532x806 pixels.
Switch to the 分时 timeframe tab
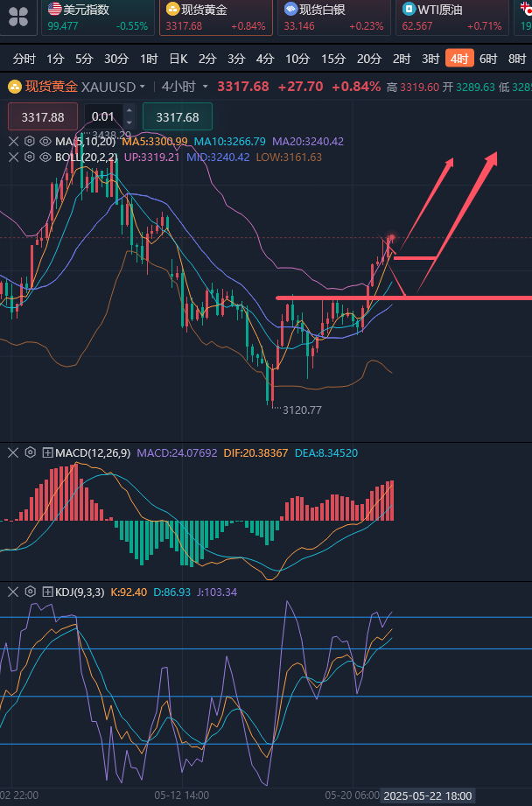24,60
